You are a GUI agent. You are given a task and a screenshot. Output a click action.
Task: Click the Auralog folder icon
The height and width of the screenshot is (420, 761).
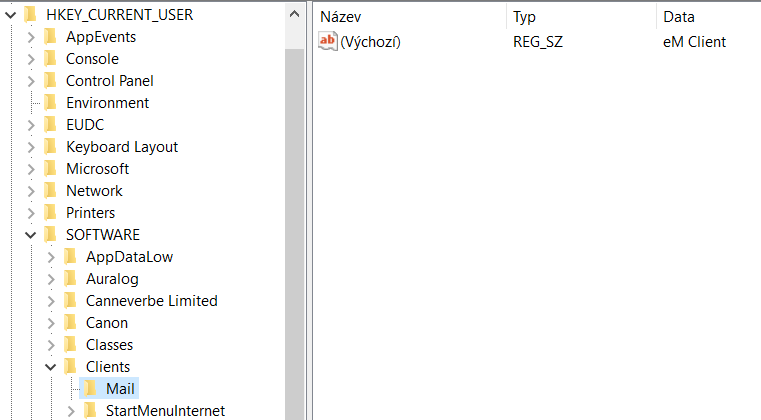[69, 279]
